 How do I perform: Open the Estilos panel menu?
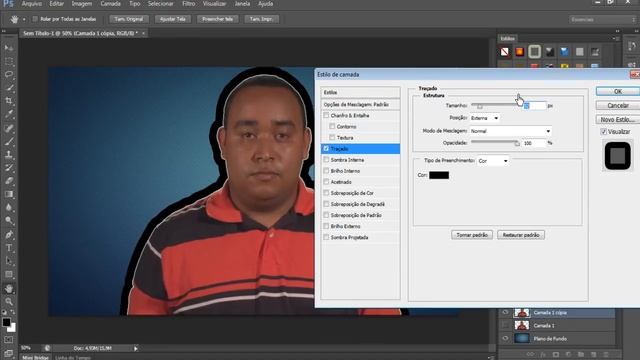click(x=615, y=38)
